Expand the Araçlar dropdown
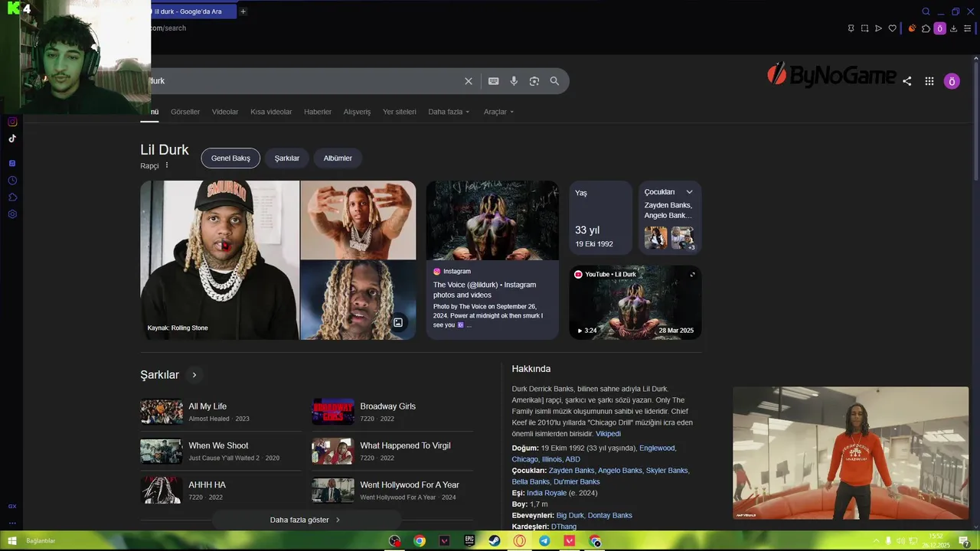This screenshot has width=980, height=551. 498,112
